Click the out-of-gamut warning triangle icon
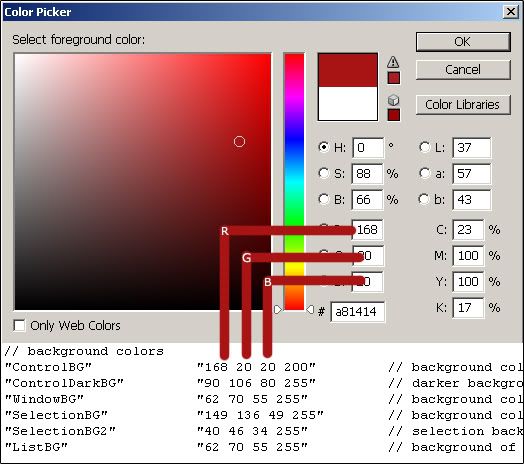 tap(393, 62)
